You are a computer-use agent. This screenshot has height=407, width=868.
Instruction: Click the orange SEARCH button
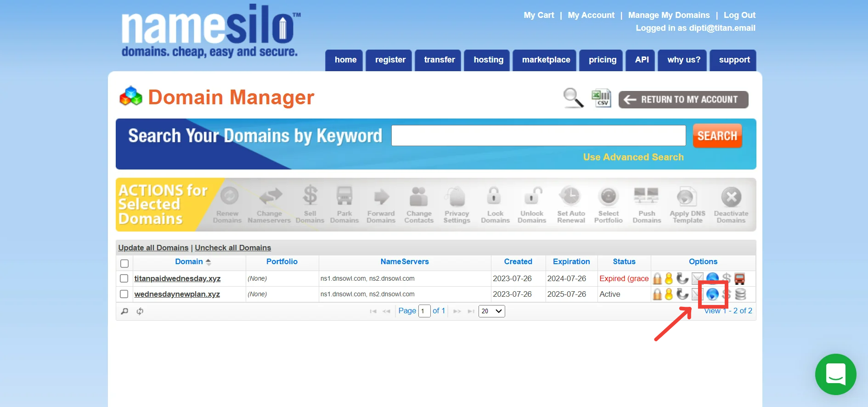[717, 136]
